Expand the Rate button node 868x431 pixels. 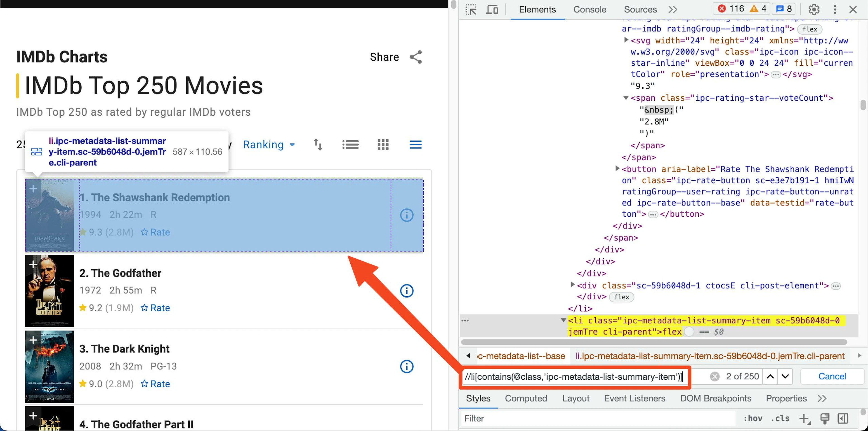(617, 168)
